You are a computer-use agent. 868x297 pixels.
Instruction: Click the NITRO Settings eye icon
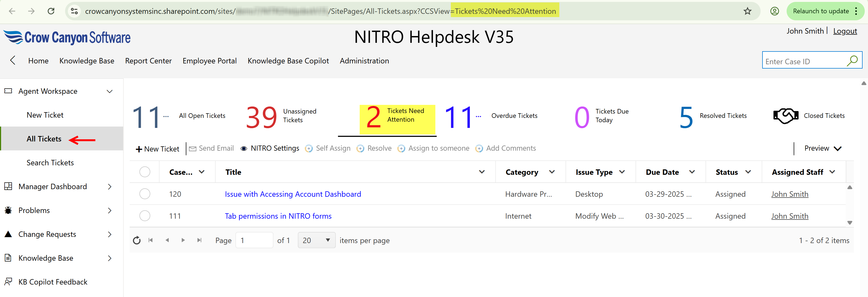(244, 148)
